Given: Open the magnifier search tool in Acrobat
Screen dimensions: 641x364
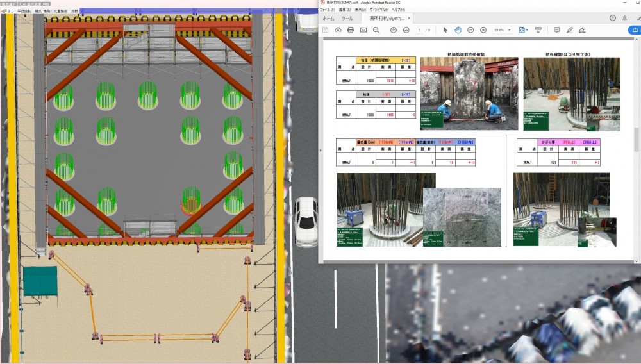Looking at the screenshot, I should 376,30.
